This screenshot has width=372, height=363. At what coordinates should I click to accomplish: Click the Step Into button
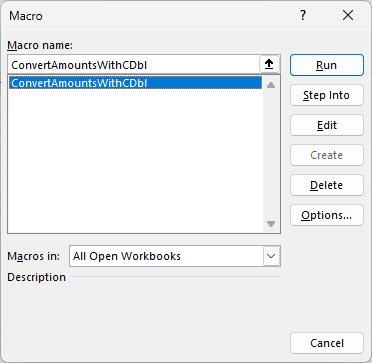click(327, 95)
